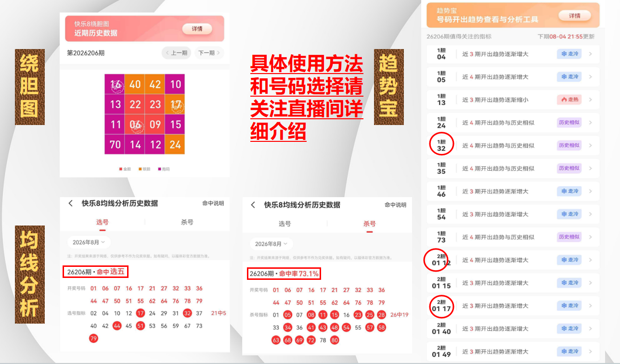Screen dimensions: 620x364
Task: Click cell 70 in the 绕胆图 grid
Action: (115, 144)
